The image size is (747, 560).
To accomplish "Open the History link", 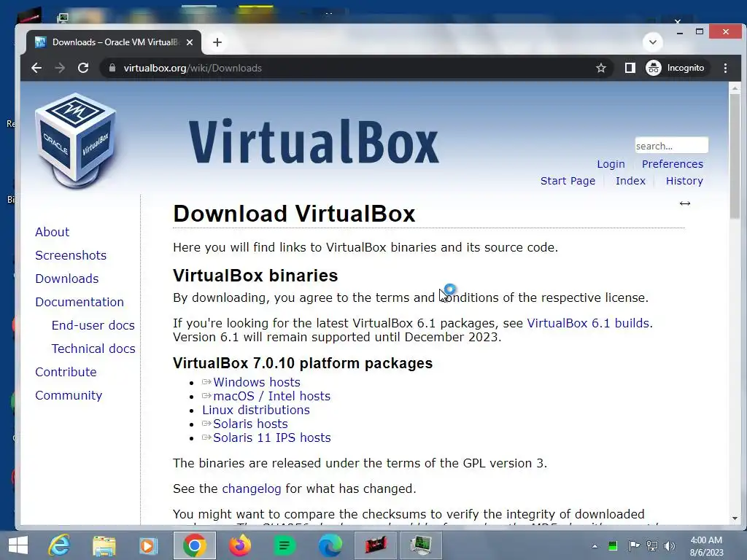I will click(x=684, y=181).
